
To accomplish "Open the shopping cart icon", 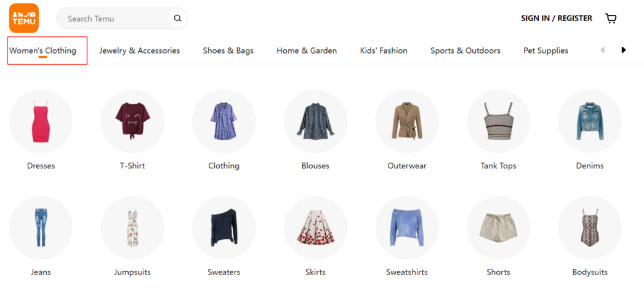I will (611, 18).
